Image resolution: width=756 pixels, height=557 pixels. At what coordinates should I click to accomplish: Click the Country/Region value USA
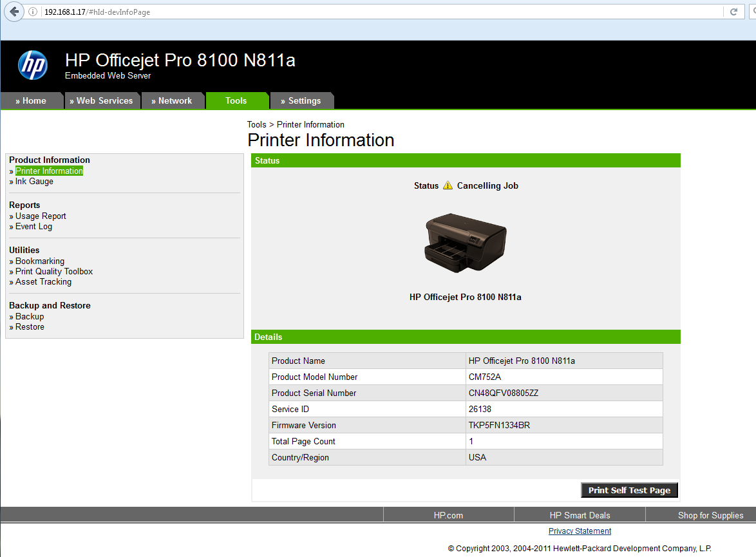(477, 457)
